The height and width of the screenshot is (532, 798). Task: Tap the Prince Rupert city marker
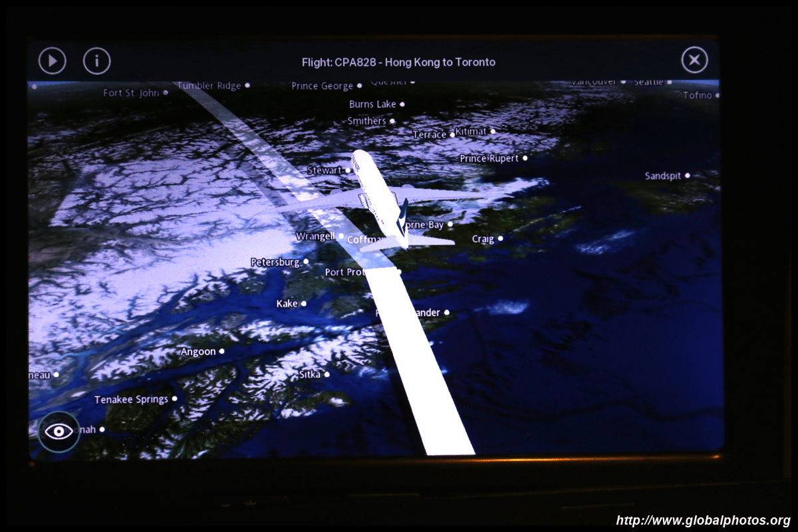point(525,158)
